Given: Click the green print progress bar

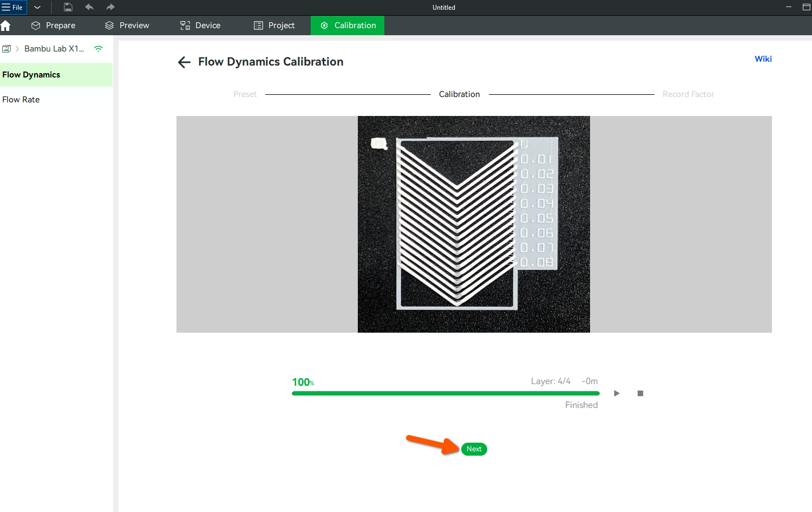Looking at the screenshot, I should coord(446,393).
